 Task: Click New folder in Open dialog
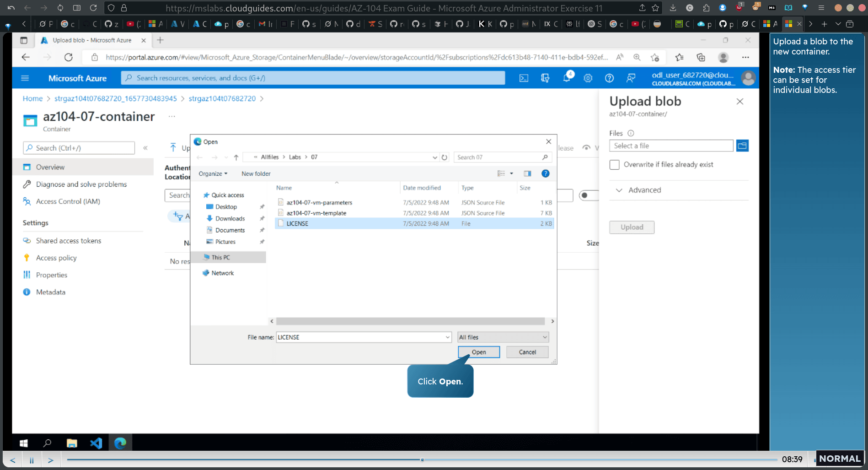256,174
